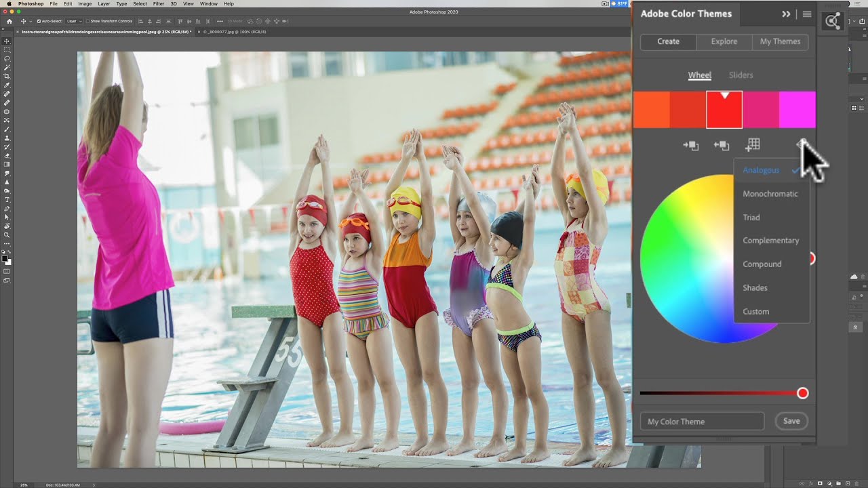The width and height of the screenshot is (868, 488).
Task: Click the Adobe Color Themes dock icon
Action: [x=833, y=21]
